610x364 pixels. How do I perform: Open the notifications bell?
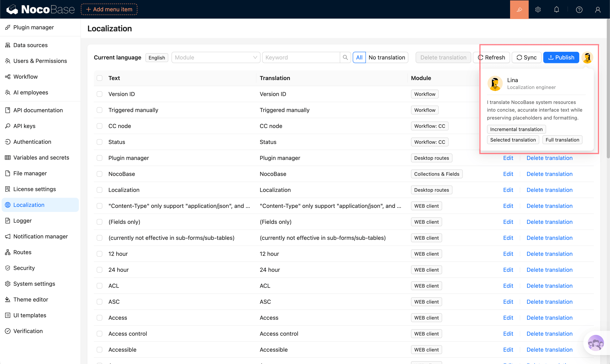coord(556,9)
